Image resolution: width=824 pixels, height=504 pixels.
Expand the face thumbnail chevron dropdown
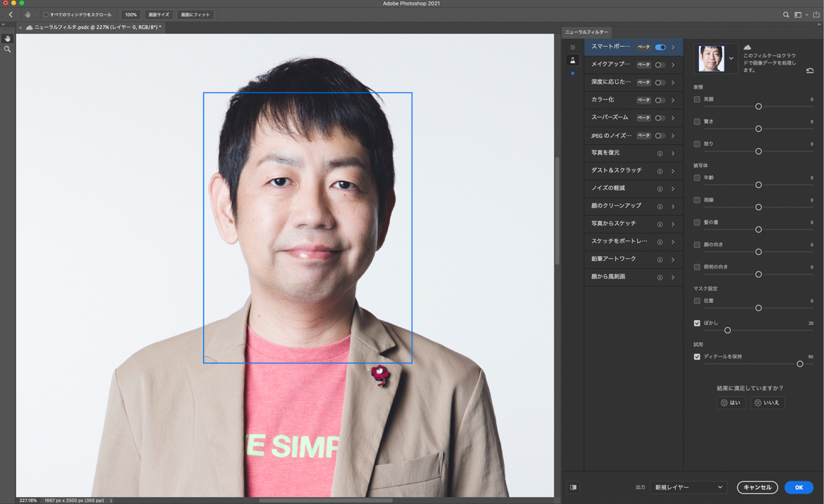[x=731, y=58]
